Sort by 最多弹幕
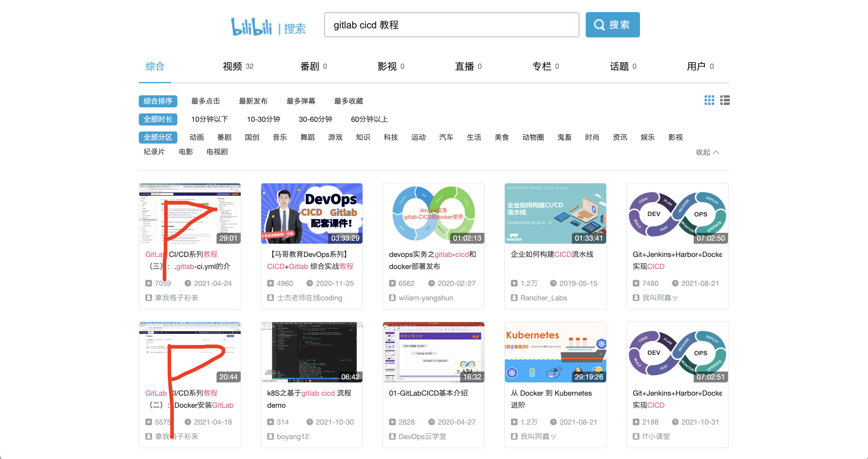The height and width of the screenshot is (459, 868). click(x=301, y=101)
